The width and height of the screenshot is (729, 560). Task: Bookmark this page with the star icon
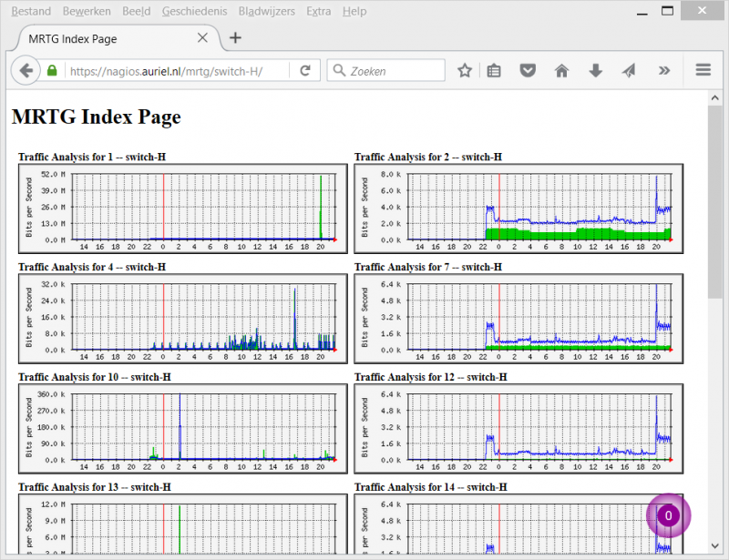[465, 70]
